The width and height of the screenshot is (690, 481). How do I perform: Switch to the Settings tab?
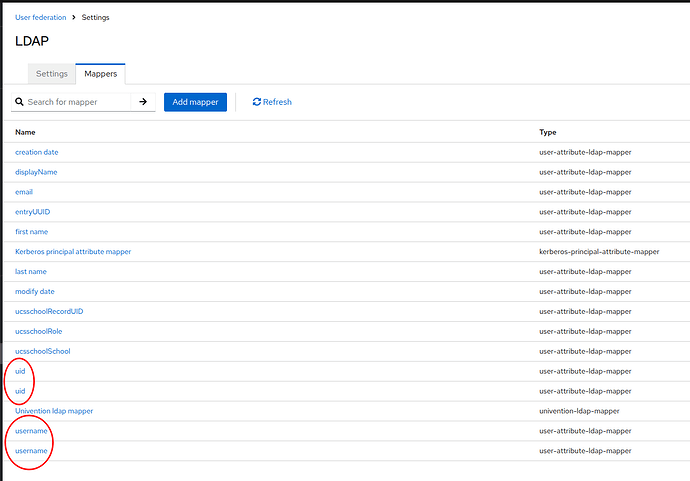point(51,73)
